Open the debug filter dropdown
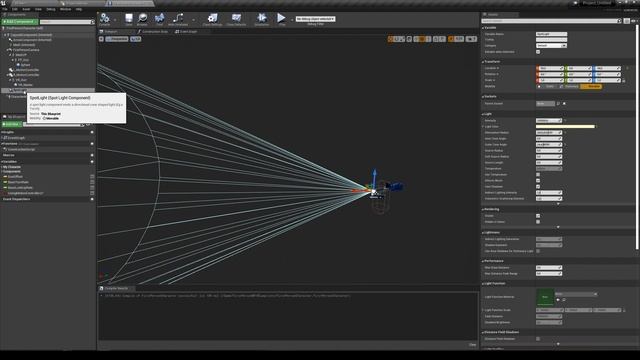 tap(316, 19)
